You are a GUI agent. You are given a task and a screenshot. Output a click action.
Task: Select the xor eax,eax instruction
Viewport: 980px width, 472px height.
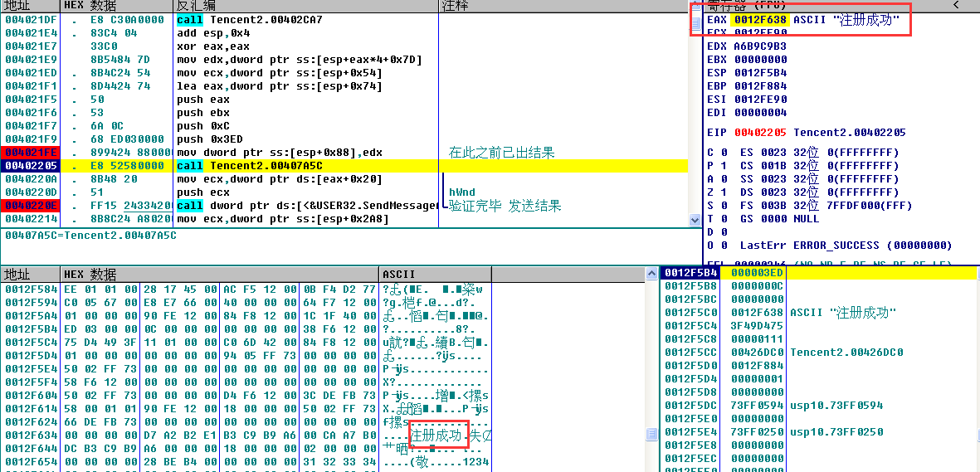[x=213, y=46]
